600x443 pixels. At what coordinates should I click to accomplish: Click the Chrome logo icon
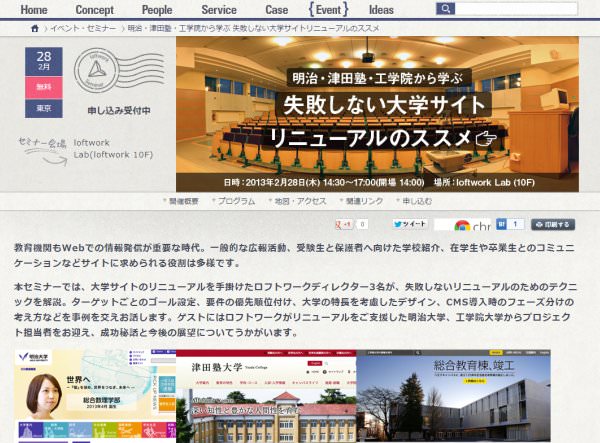click(x=462, y=226)
